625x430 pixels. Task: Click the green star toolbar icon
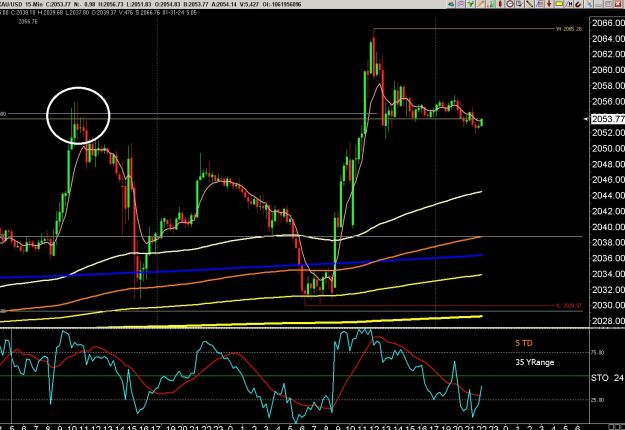[x=470, y=4]
